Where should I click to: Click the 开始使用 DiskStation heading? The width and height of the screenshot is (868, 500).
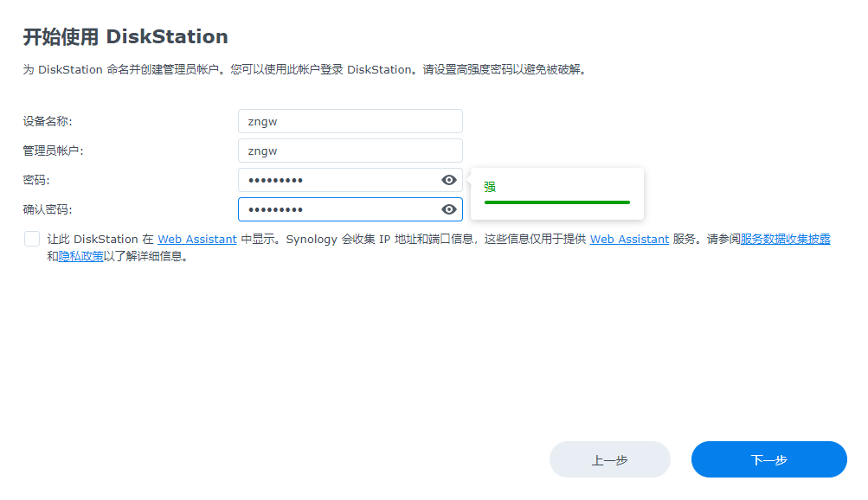click(x=125, y=37)
